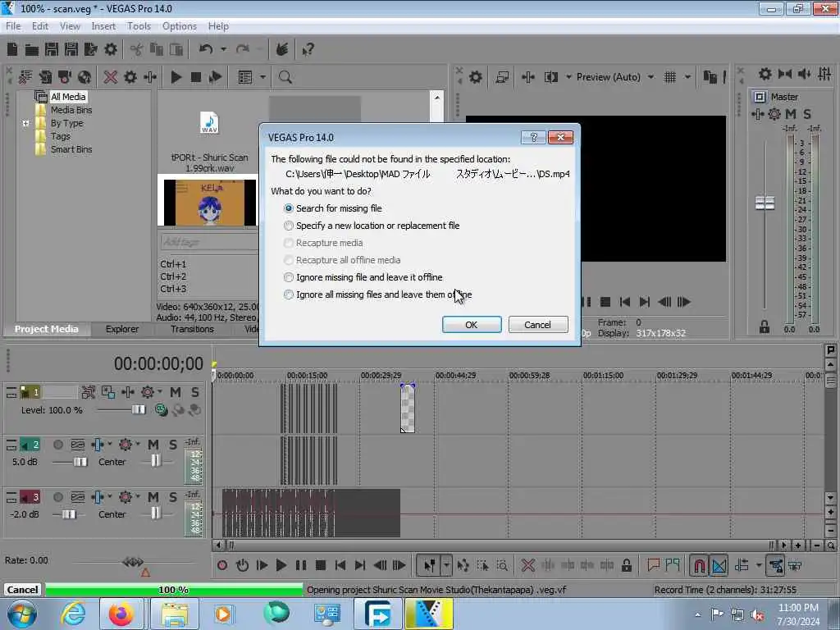Click the Delete X icon in timeline toolbar

coord(527,565)
